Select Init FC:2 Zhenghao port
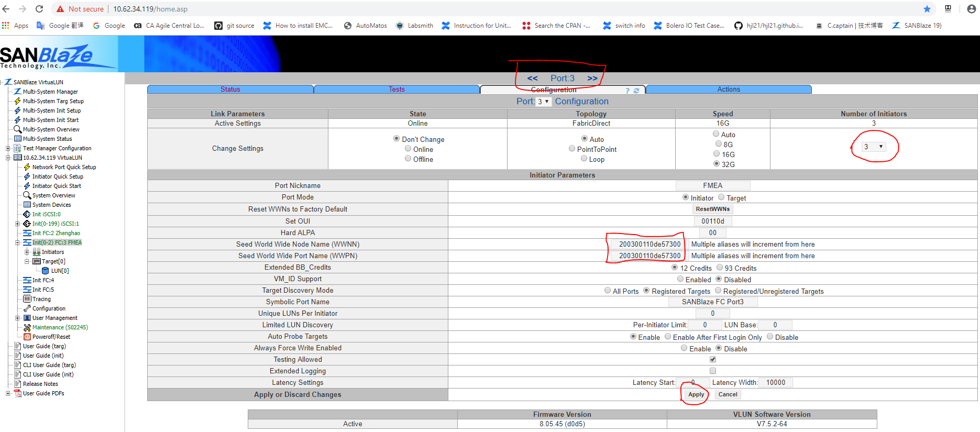Image resolution: width=980 pixels, height=432 pixels. click(56, 233)
